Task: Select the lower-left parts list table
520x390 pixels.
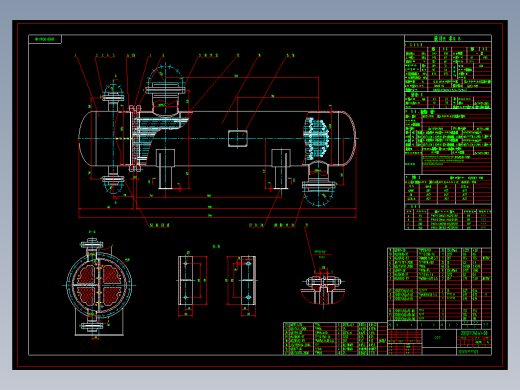Action: click(335, 339)
